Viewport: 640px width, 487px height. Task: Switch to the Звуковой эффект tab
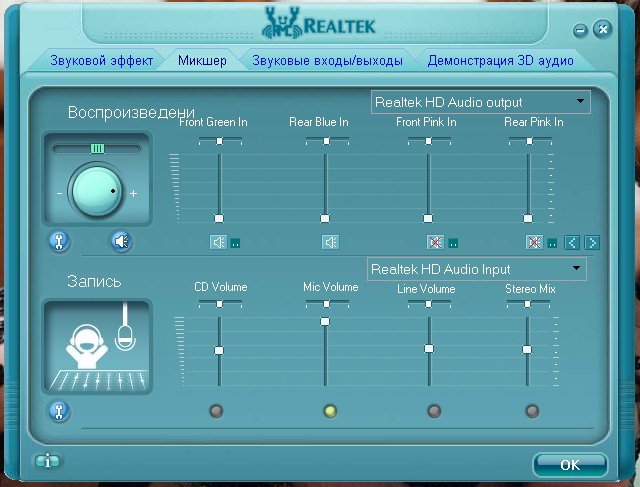point(102,60)
